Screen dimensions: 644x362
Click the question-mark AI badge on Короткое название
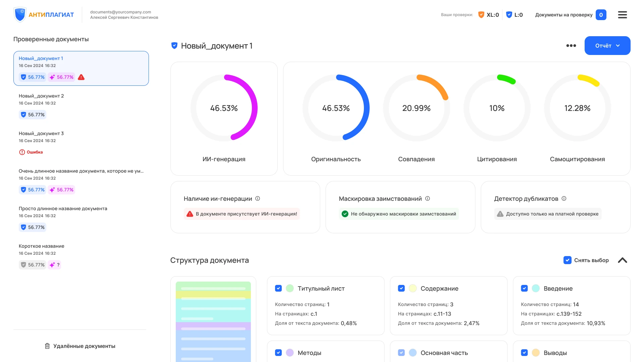click(54, 265)
